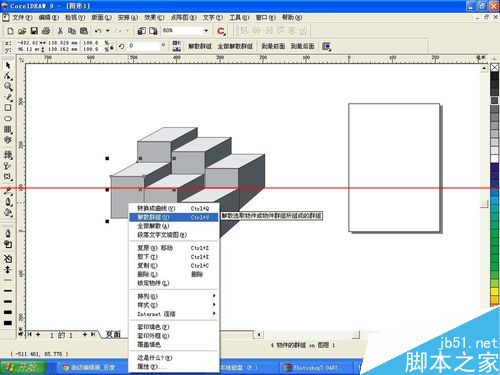Choose 锁定物件 in context menu
The image size is (500, 375).
click(173, 283)
